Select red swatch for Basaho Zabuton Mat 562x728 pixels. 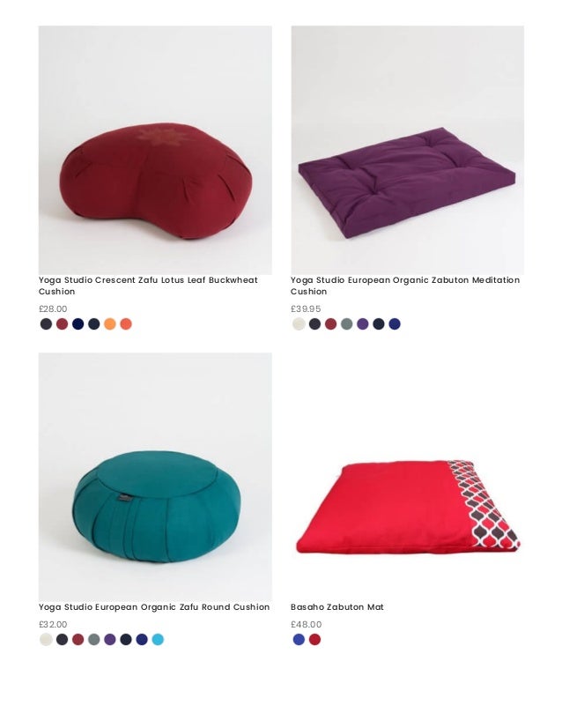(314, 639)
